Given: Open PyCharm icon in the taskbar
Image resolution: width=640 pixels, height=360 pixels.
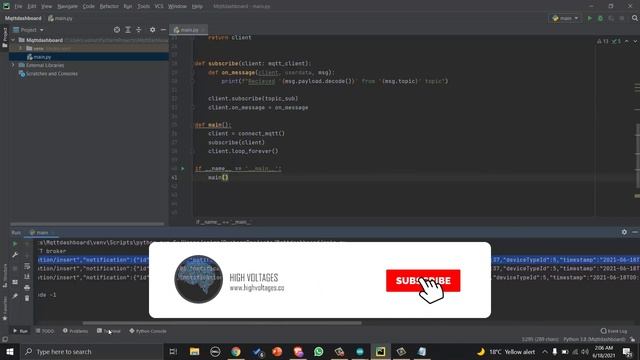Looking at the screenshot, I should point(380,351).
